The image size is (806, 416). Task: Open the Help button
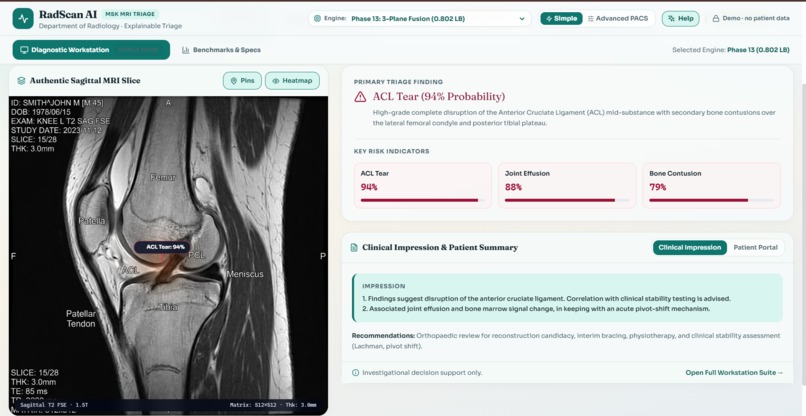680,19
